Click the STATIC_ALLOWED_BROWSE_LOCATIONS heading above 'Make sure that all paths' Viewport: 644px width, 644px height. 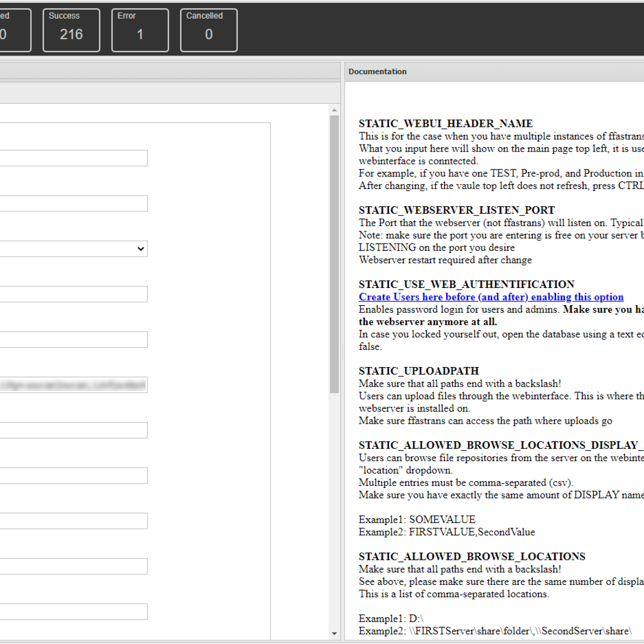pyautogui.click(x=472, y=556)
